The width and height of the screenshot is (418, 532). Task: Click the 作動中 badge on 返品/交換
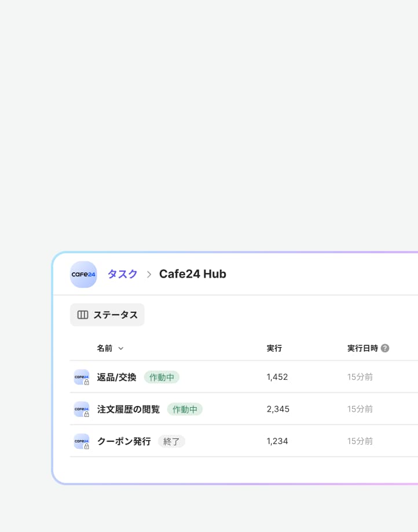[x=162, y=377]
